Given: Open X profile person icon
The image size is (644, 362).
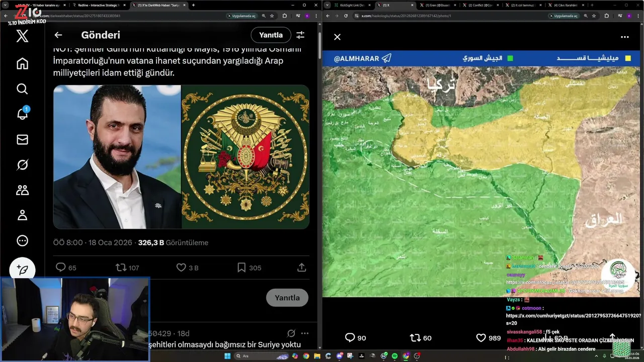Looking at the screenshot, I should pyautogui.click(x=22, y=215).
